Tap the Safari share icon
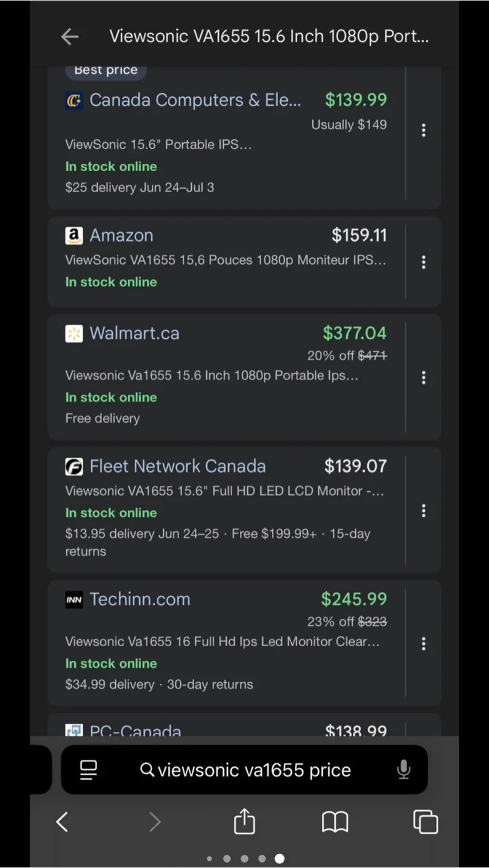 (x=244, y=822)
